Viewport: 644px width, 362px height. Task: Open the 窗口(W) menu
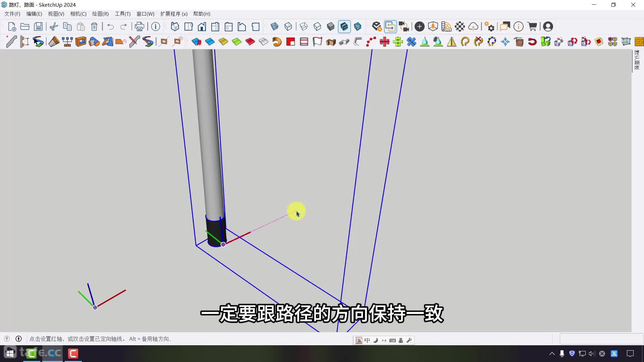[x=145, y=14]
